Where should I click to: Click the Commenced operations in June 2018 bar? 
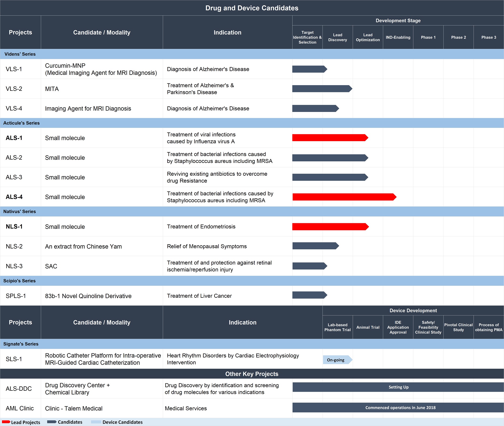point(398,408)
